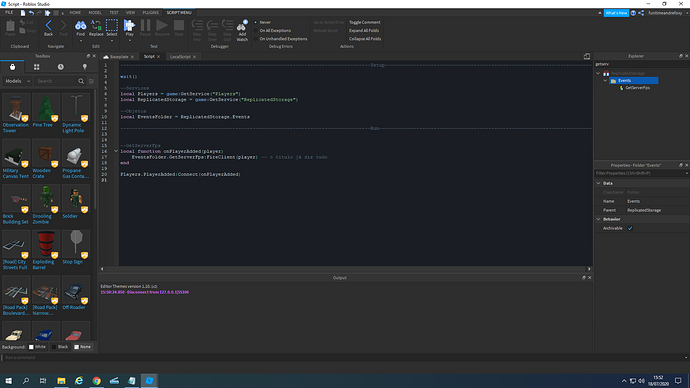Viewport: 690px width, 388px height.
Task: Collapse the function fold arrow at line 16
Action: (x=116, y=151)
